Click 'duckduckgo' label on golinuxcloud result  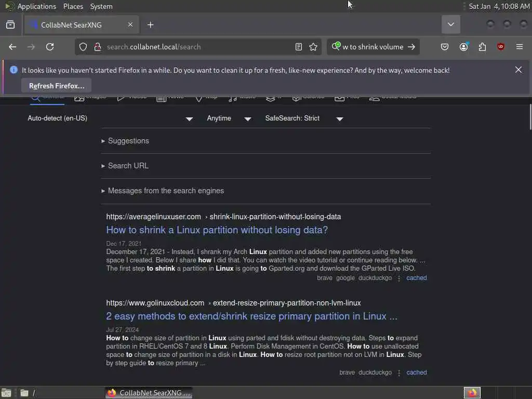point(375,373)
